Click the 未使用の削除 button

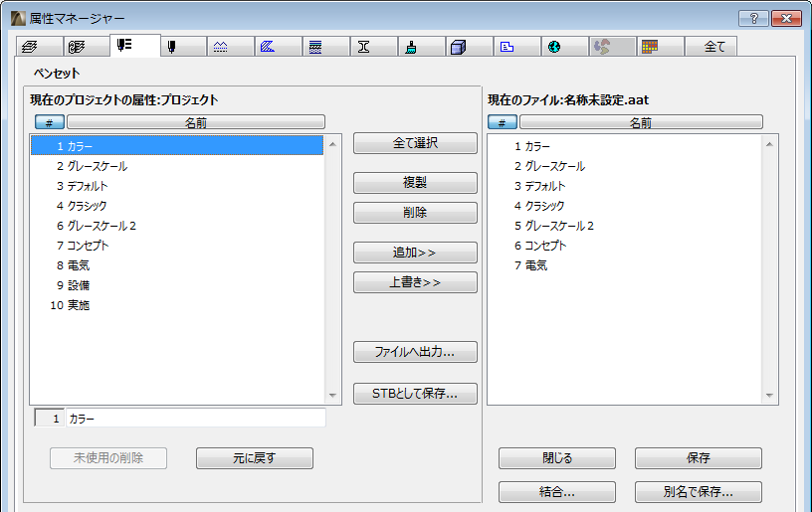(108, 458)
